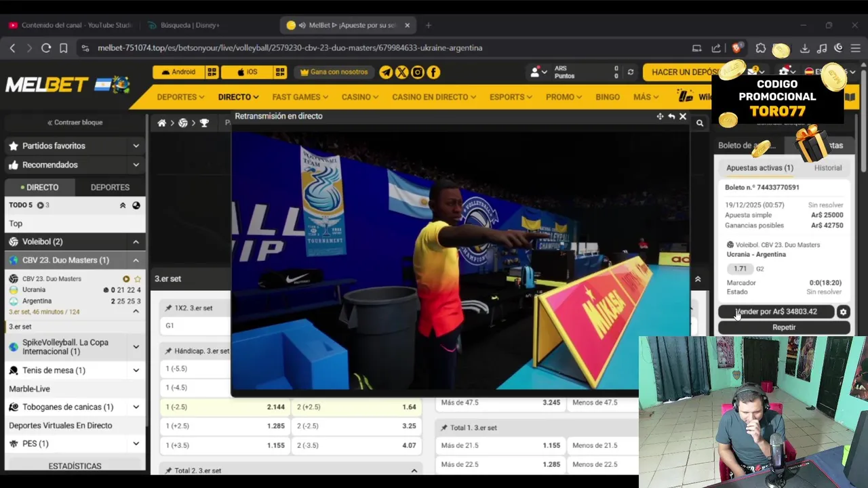Expand PES (1) category
Image resolution: width=868 pixels, height=488 pixels.
click(x=136, y=444)
